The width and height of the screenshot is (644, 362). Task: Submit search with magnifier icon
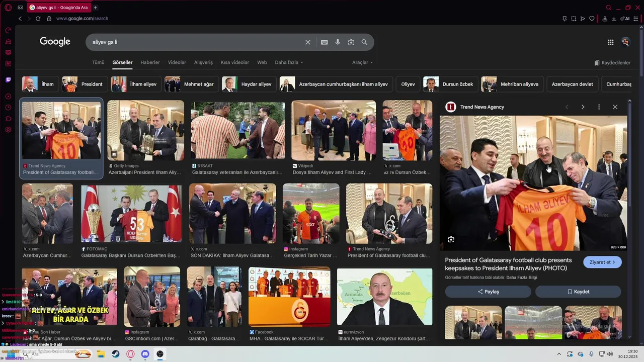click(364, 42)
